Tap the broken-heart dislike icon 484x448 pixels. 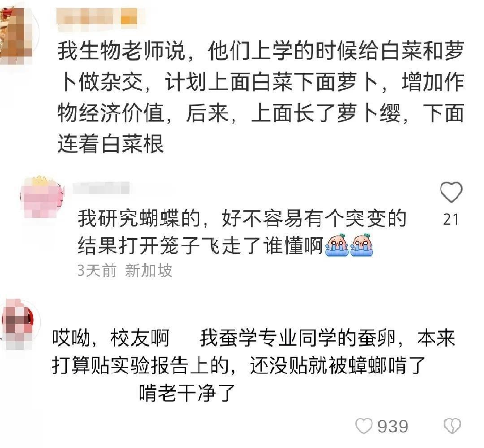[x=452, y=426]
